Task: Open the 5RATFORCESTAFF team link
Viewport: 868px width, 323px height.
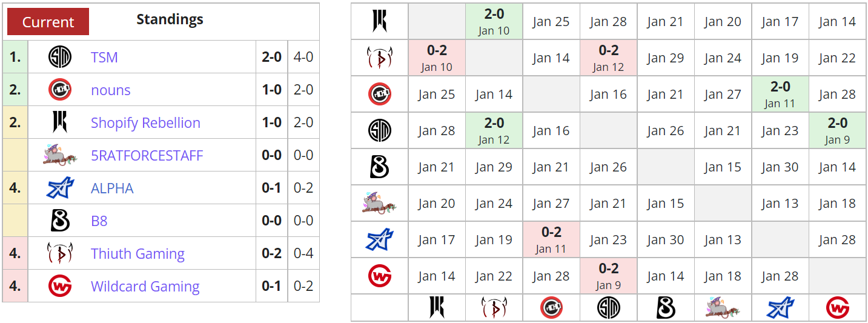Action: pyautogui.click(x=147, y=156)
